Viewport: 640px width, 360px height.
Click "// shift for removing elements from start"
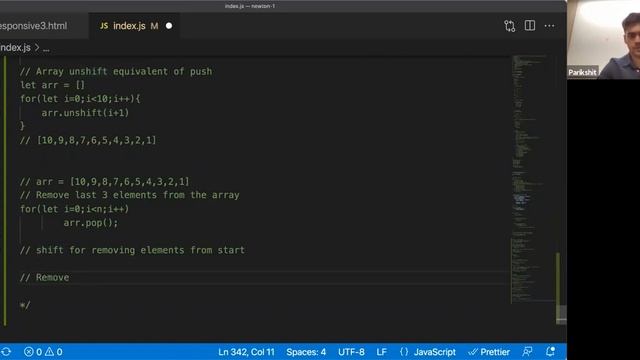tap(132, 250)
